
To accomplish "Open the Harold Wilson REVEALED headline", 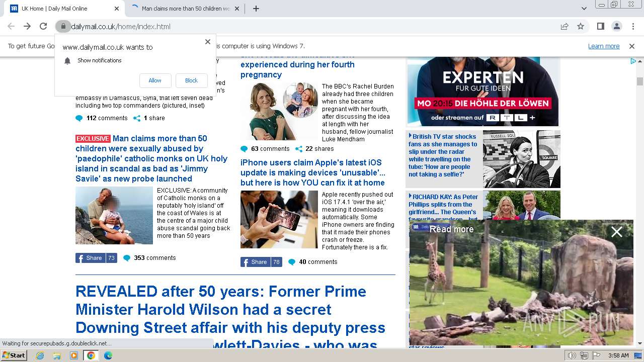I will click(x=230, y=318).
